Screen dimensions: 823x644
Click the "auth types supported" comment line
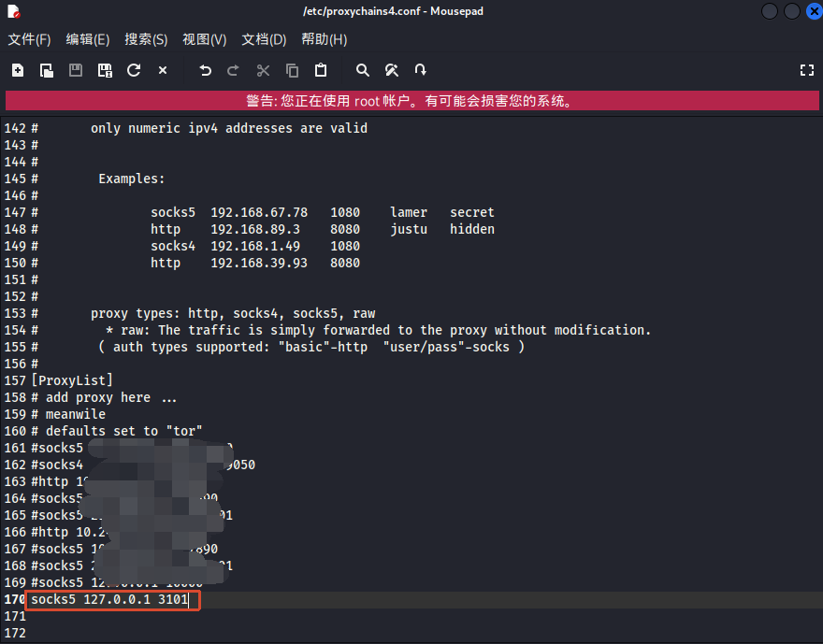(311, 347)
